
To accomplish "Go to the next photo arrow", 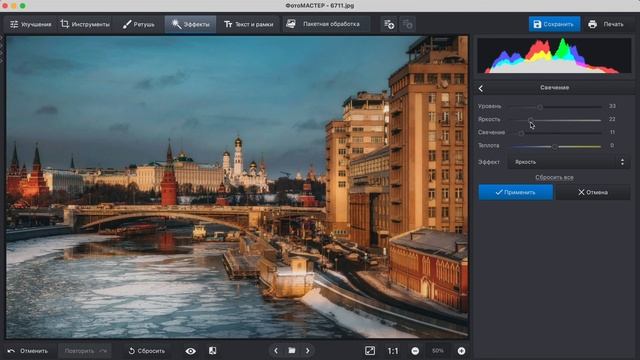I will 308,351.
